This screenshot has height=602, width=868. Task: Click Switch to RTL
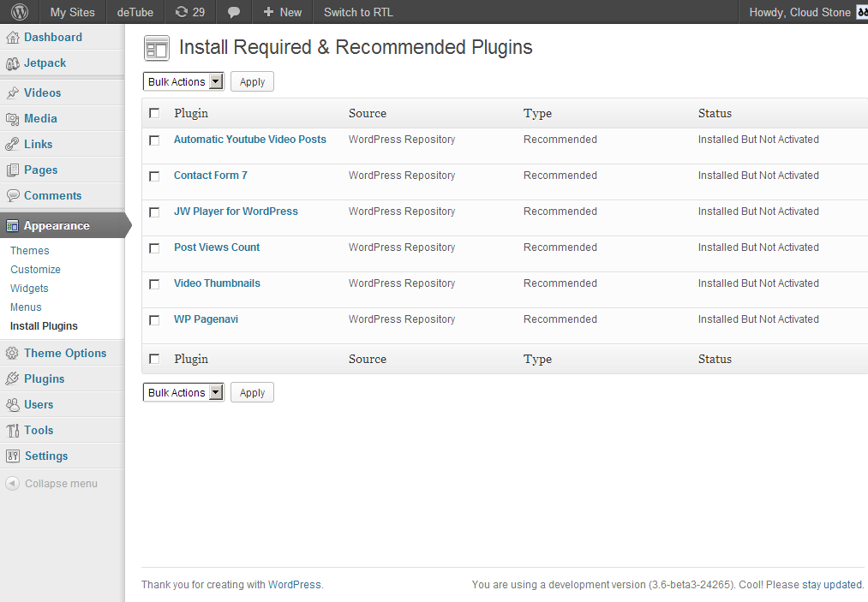358,12
